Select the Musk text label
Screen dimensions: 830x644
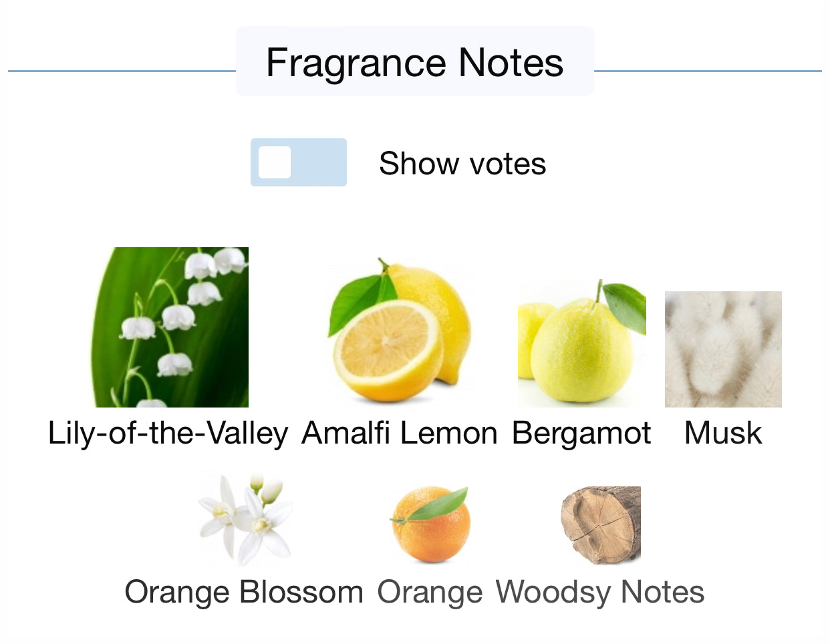[723, 433]
